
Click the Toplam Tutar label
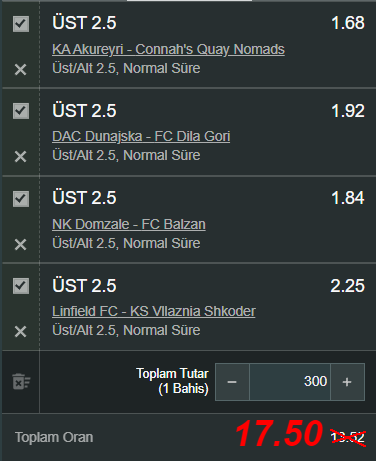[x=172, y=374]
